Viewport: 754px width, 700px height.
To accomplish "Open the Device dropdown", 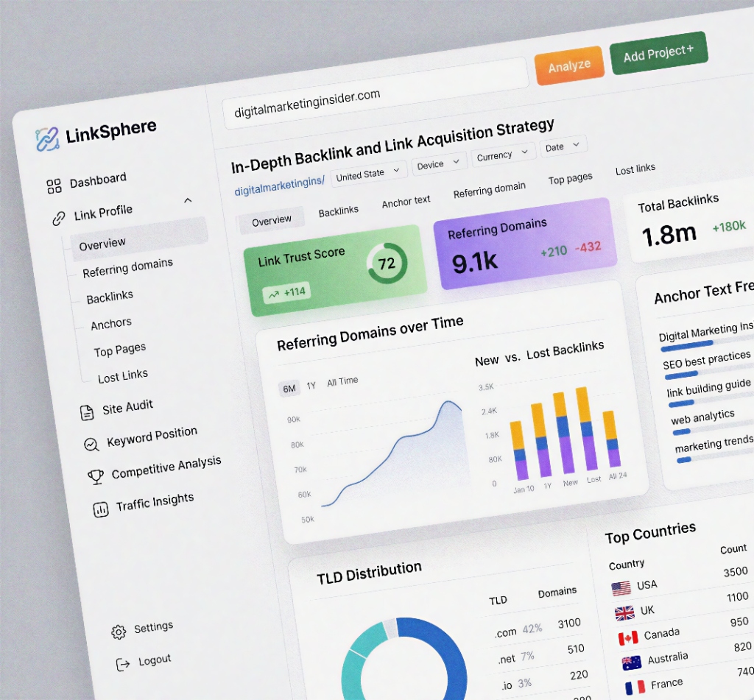I will (438, 163).
